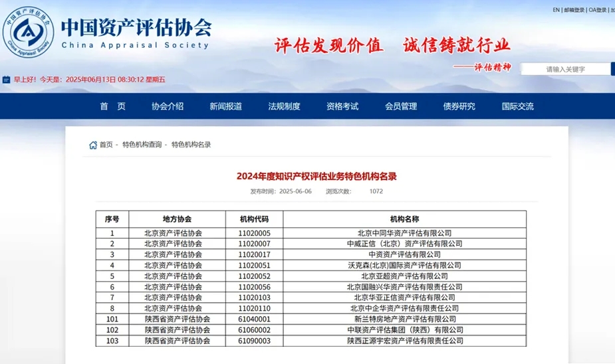The height and width of the screenshot is (364, 615).
Task: Click institution code 11020103
Action: point(254,298)
